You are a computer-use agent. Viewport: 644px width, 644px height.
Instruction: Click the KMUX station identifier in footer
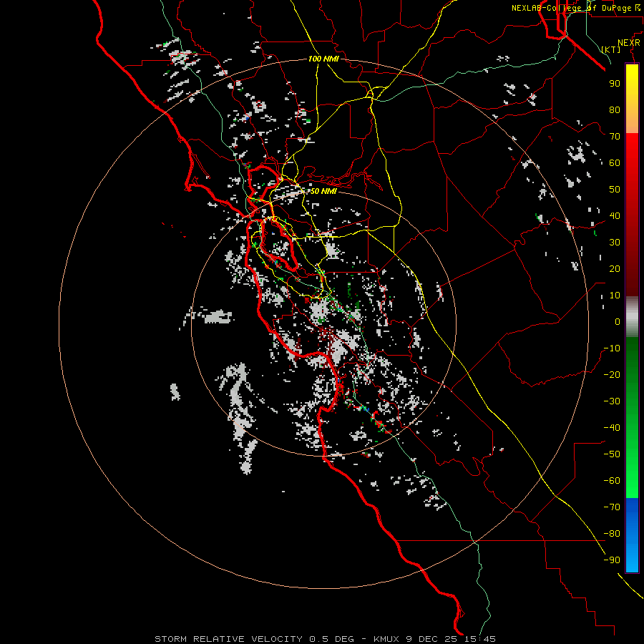tap(387, 639)
